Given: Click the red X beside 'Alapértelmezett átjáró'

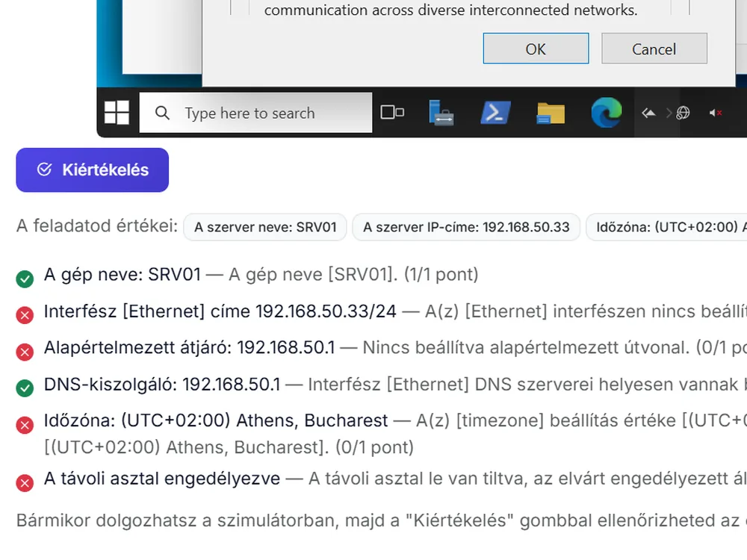Looking at the screenshot, I should coord(25,352).
